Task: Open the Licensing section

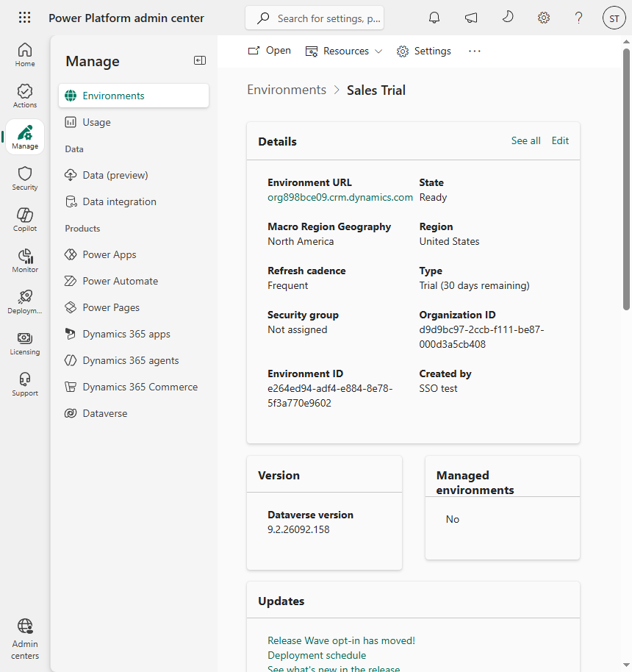Action: (25, 343)
